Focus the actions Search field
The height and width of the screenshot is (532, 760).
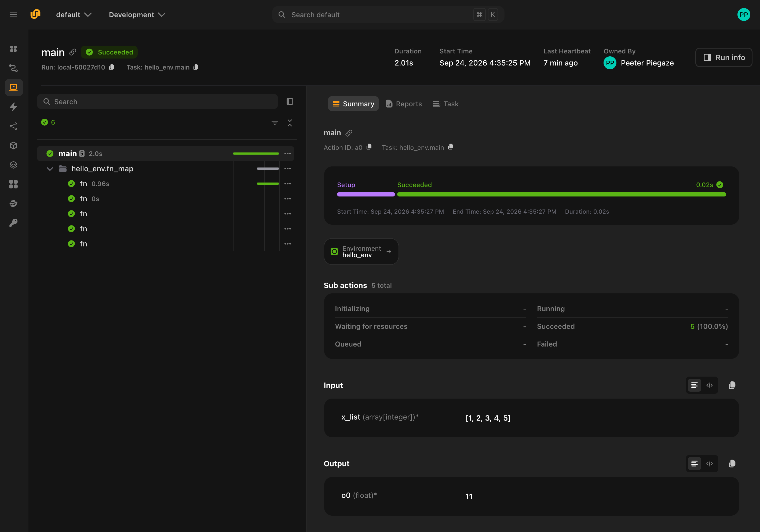click(158, 102)
